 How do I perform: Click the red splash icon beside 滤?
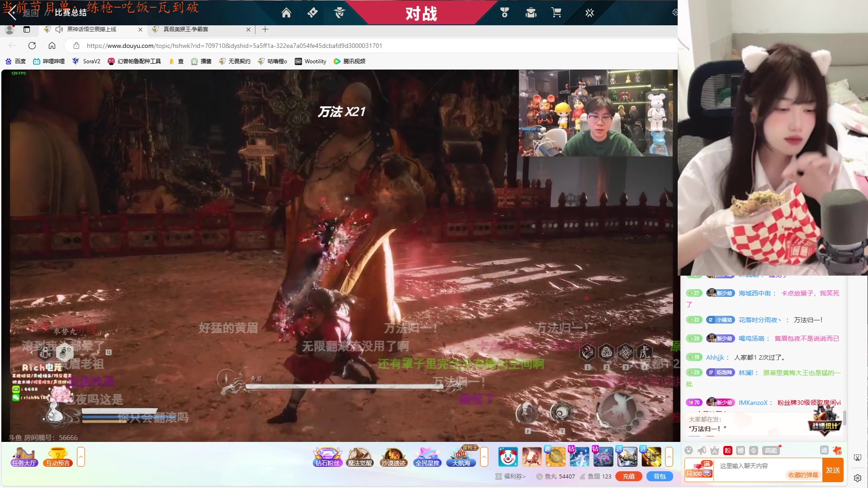837,450
